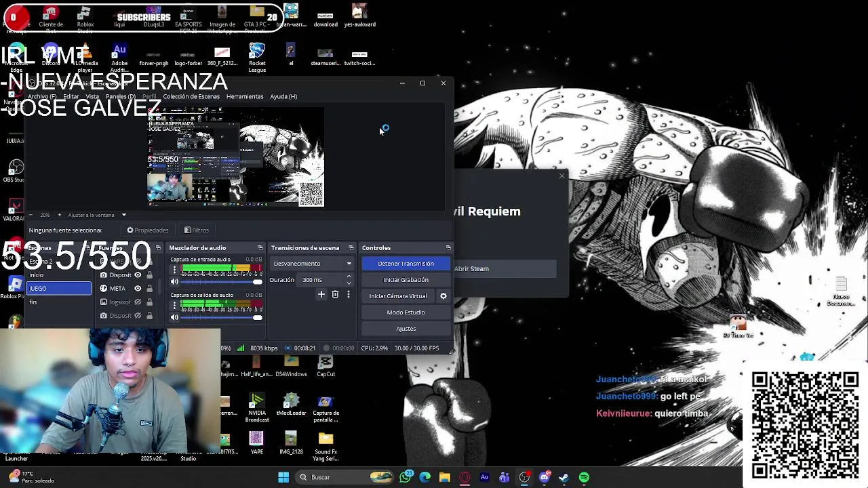This screenshot has height=488, width=868.
Task: Open Adobe Audition from the taskbar
Action: pos(484,477)
